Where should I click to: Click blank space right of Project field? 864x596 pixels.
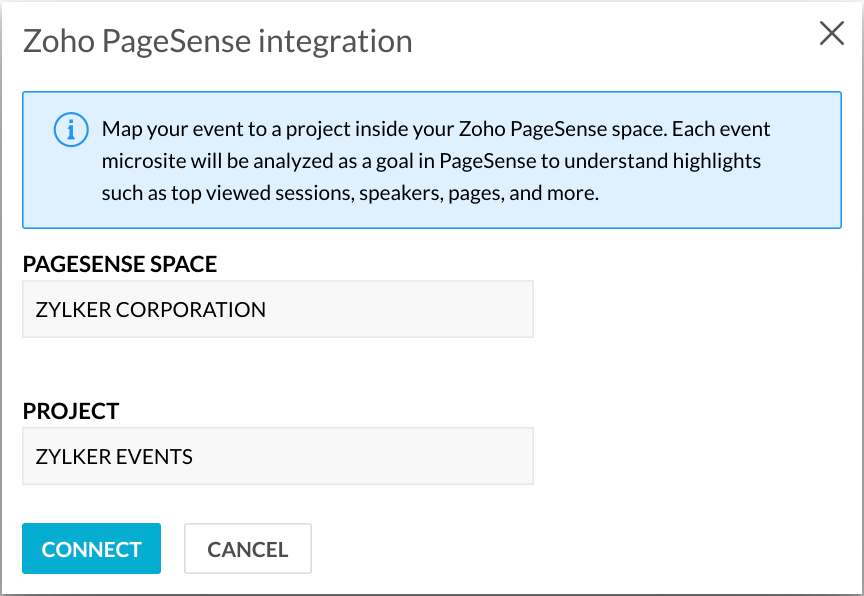pyautogui.click(x=690, y=457)
